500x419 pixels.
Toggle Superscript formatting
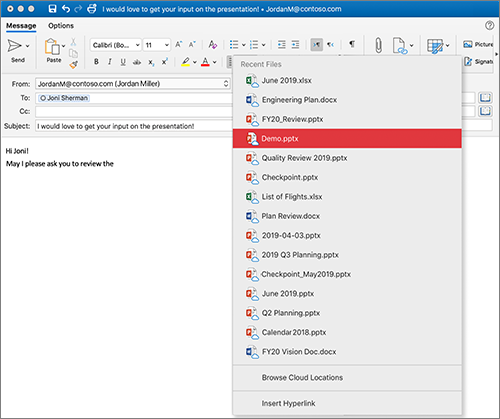pyautogui.click(x=165, y=62)
